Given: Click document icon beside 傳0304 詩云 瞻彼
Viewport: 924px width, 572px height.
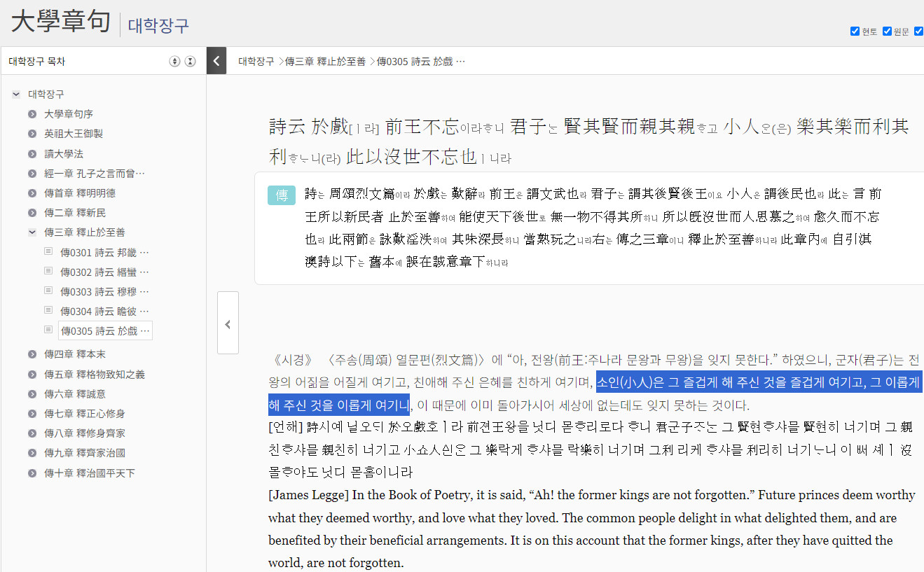Looking at the screenshot, I should click(48, 310).
